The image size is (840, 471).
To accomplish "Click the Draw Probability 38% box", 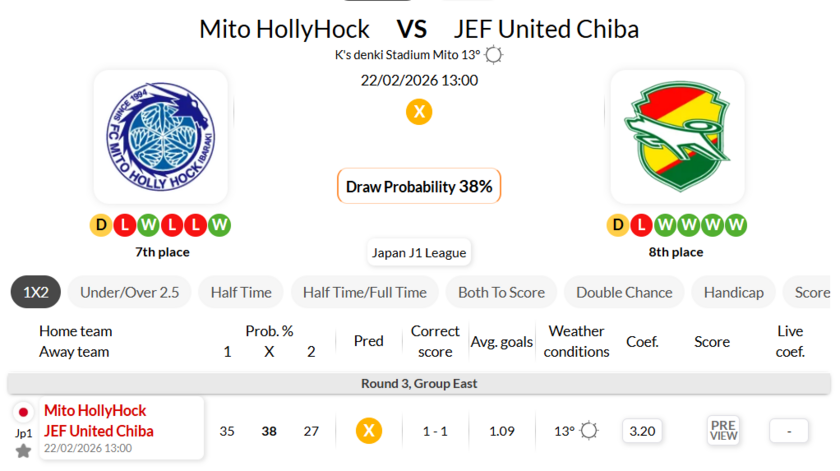I will point(419,186).
